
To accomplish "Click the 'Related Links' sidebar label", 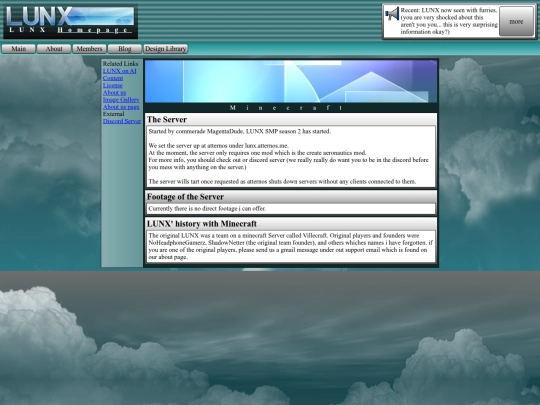I will (x=120, y=64).
